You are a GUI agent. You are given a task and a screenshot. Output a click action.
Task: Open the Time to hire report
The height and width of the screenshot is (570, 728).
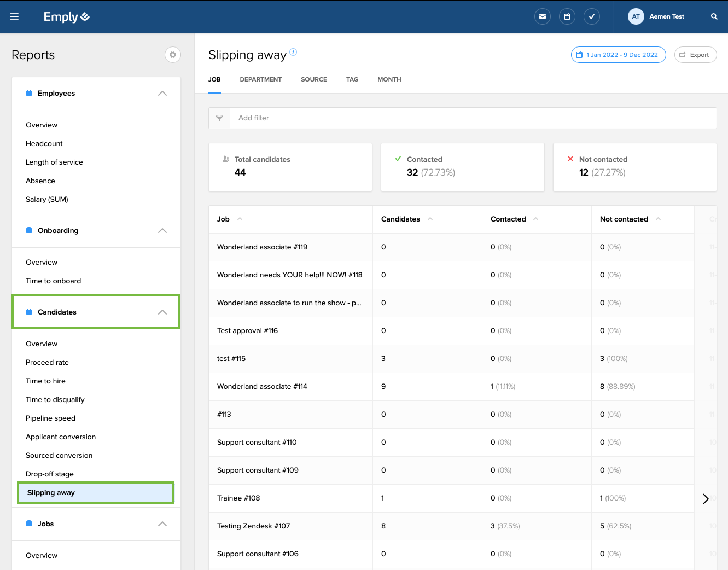tap(45, 381)
